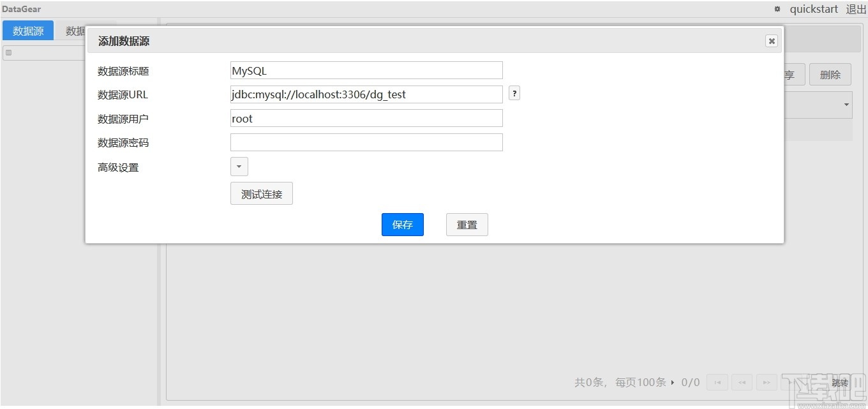Click the quickstart account link

pyautogui.click(x=813, y=9)
